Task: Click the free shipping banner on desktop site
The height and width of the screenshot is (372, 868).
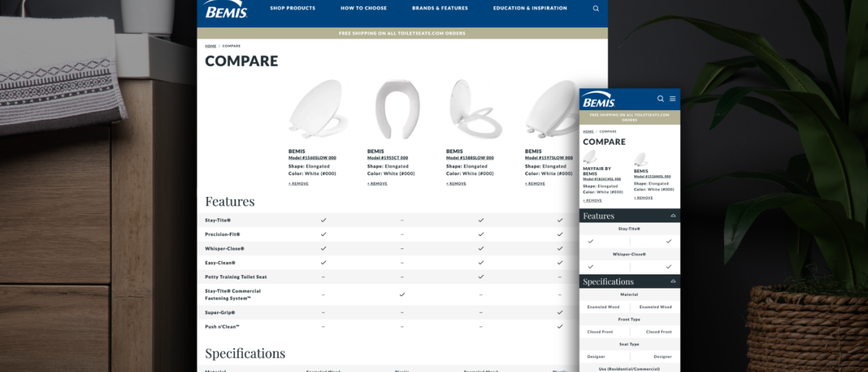Action: [402, 33]
